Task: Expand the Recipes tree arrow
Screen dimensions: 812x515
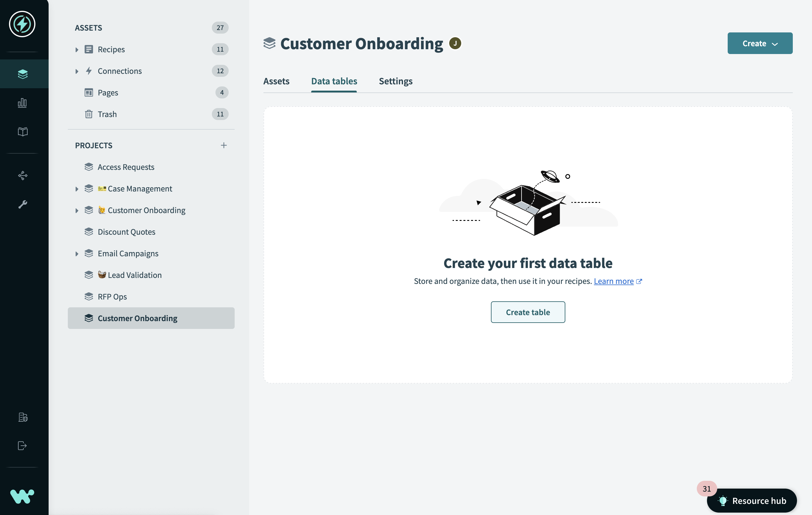Action: click(x=77, y=50)
